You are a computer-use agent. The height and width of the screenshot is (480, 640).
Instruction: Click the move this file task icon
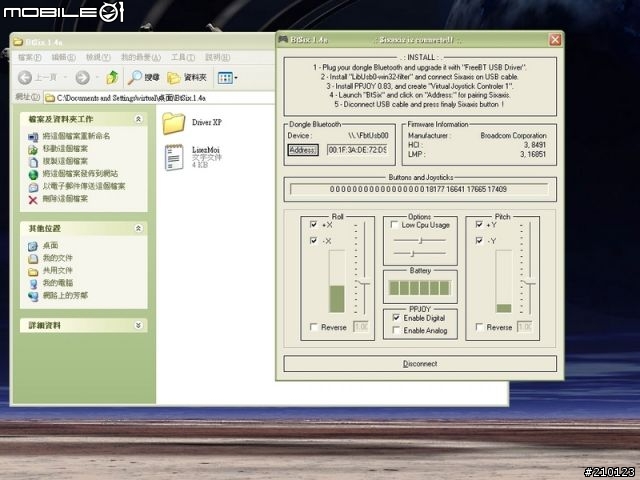pyautogui.click(x=33, y=149)
